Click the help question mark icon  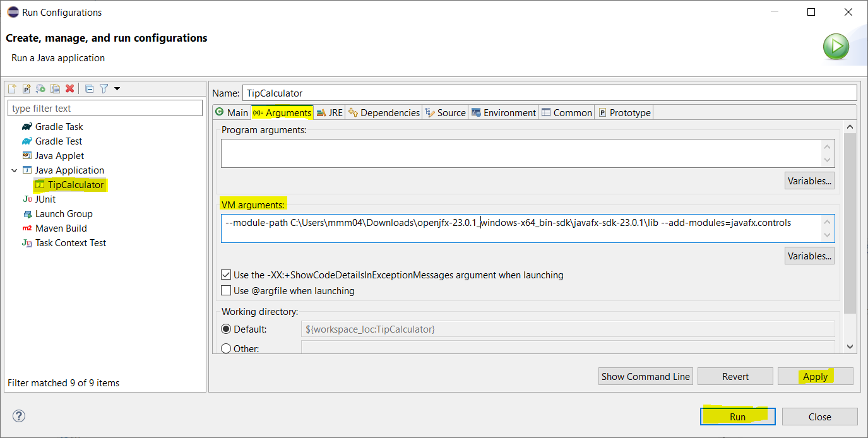point(19,417)
